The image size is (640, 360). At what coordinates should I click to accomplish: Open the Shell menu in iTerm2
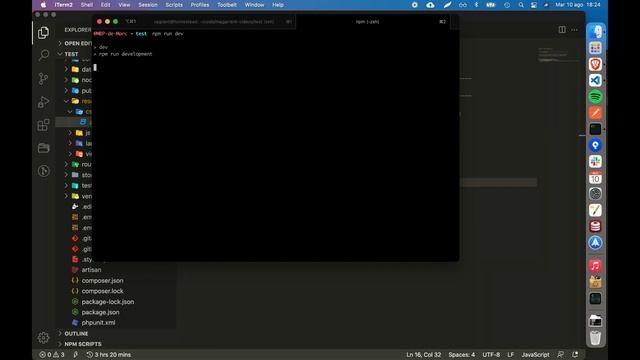coord(87,5)
